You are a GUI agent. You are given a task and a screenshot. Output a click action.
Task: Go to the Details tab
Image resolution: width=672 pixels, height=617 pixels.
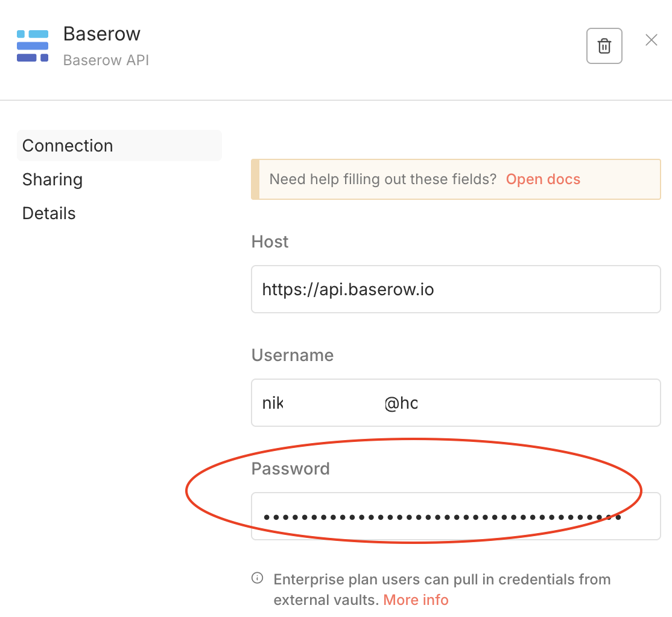(49, 213)
